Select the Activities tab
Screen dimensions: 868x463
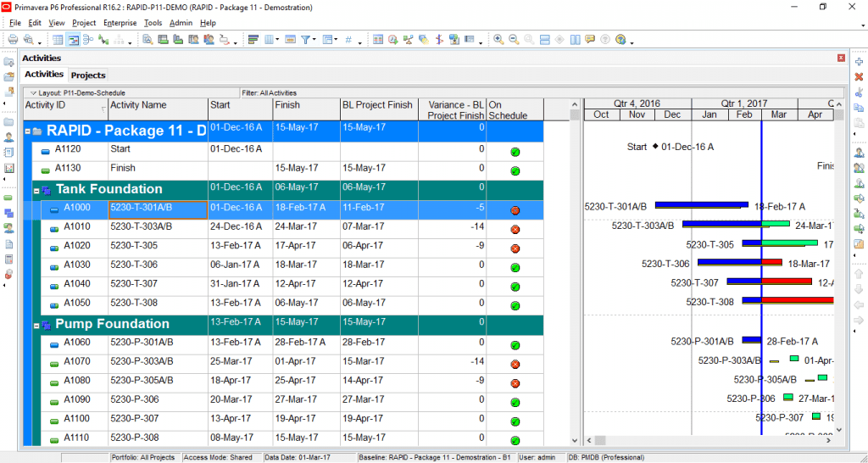point(44,75)
